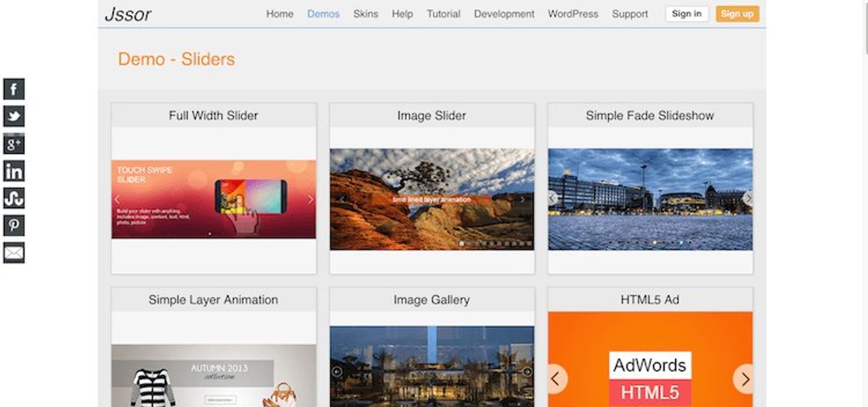Click left arrow on Image Slider preview
Viewport: 868px width, 407px height.
342,199
